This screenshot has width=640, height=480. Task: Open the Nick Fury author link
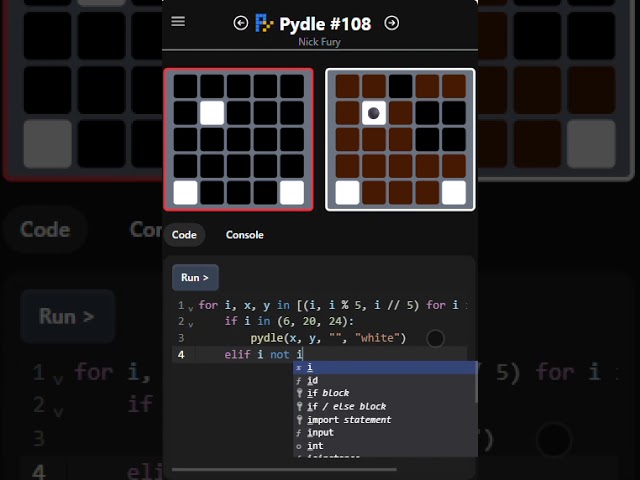[319, 42]
